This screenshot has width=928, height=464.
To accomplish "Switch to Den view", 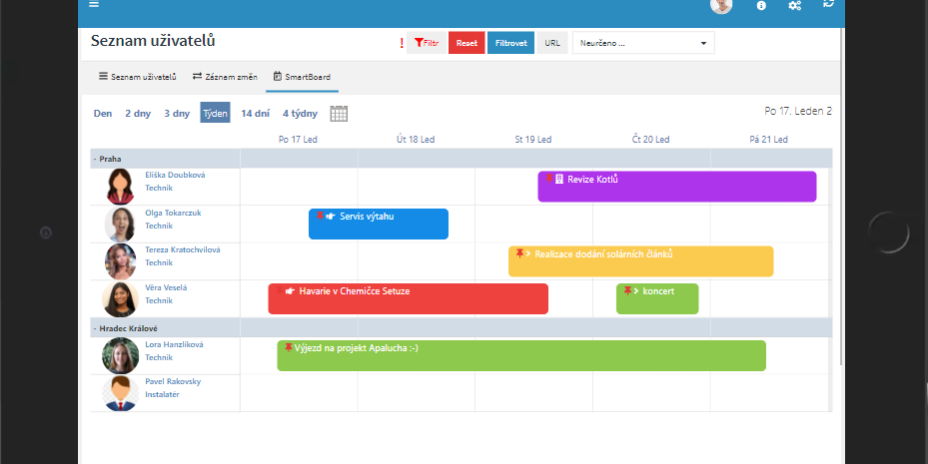I will tap(102, 113).
